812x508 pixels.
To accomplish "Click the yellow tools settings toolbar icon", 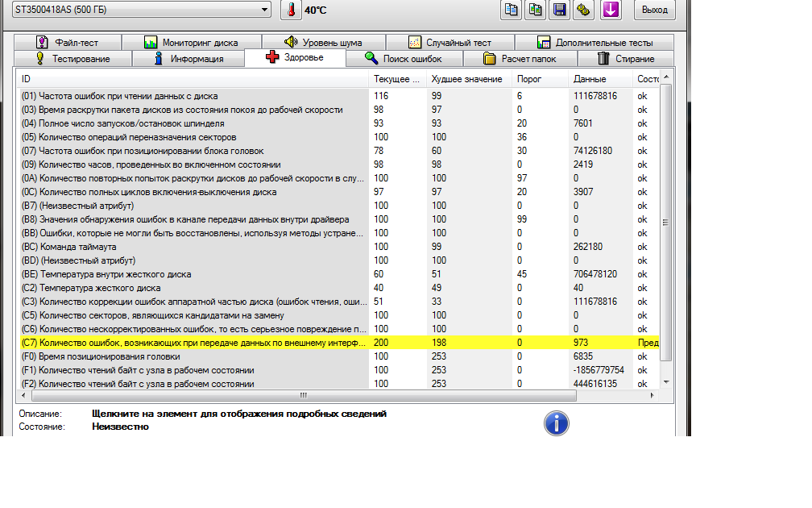I will coord(584,10).
